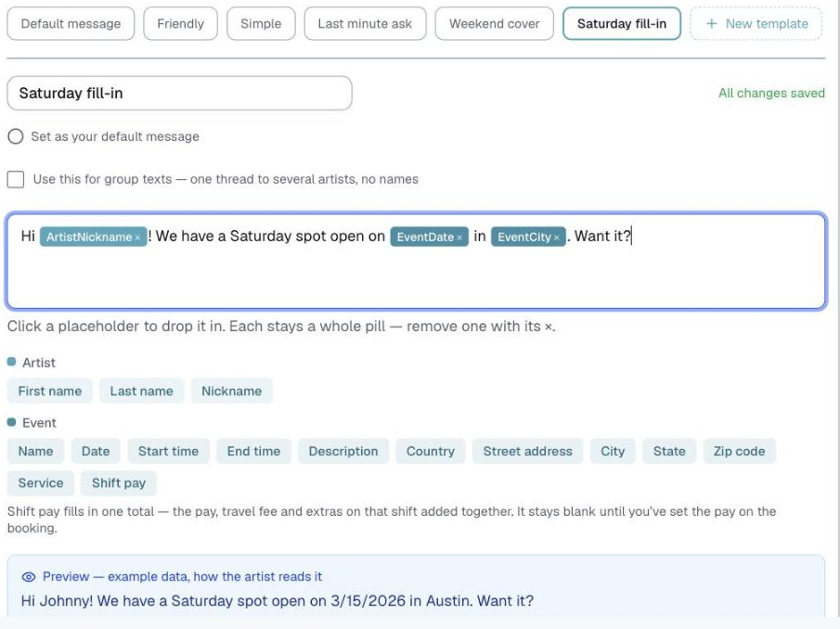Select the Saturday fill-in template tab

[x=622, y=23]
